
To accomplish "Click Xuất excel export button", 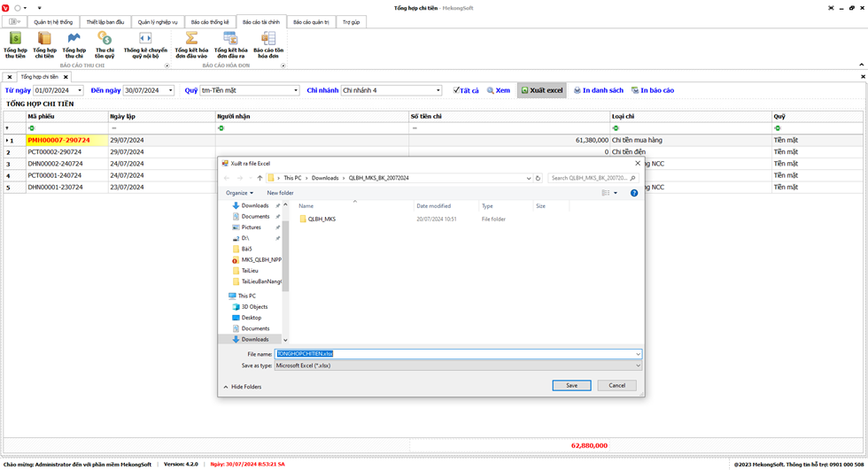I will click(x=542, y=90).
